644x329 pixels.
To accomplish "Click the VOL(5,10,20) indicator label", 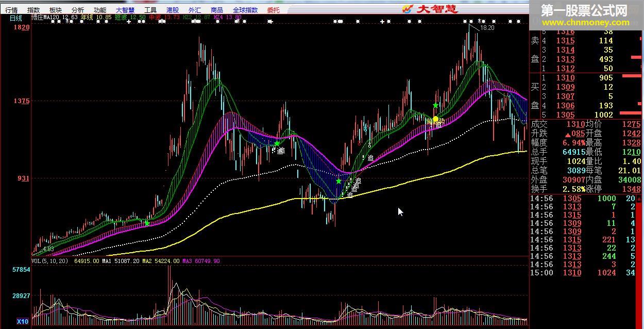I will tap(49, 261).
